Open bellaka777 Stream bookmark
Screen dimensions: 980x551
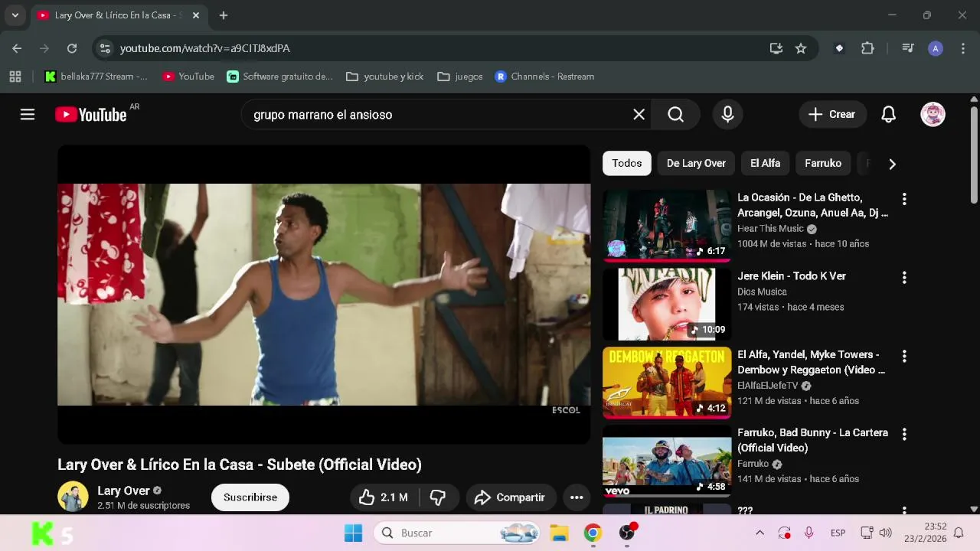96,77
